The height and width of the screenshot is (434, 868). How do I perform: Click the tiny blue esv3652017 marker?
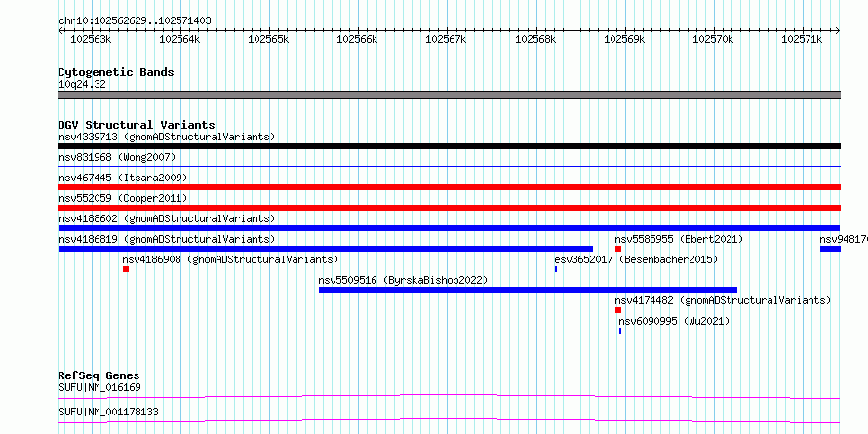(556, 269)
